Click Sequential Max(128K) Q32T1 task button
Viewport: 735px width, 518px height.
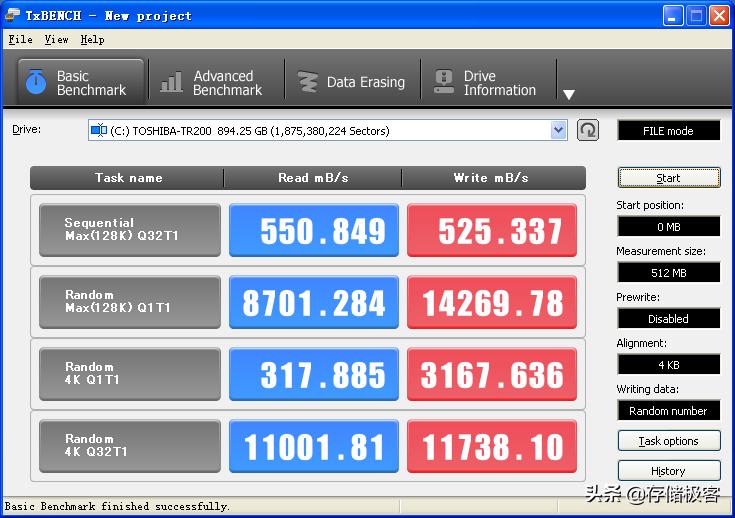click(130, 230)
